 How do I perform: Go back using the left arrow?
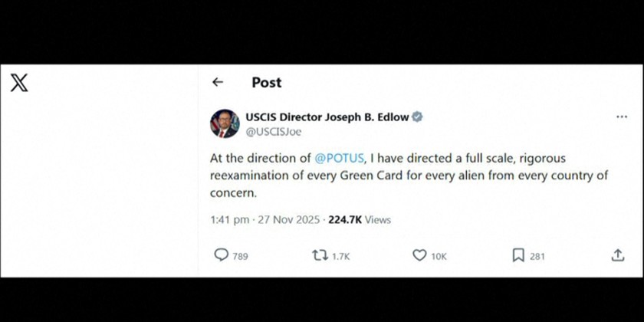218,82
